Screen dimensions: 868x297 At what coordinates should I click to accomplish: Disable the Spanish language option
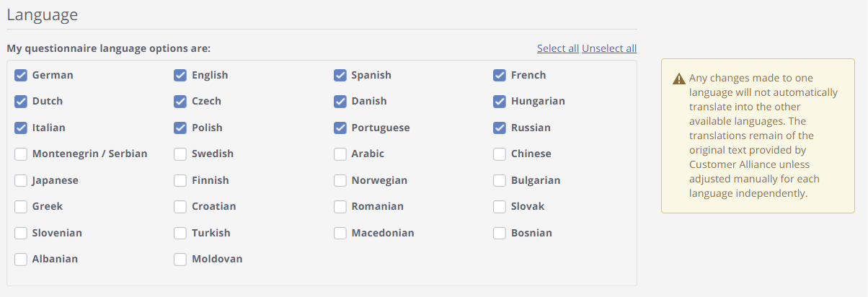[340, 75]
